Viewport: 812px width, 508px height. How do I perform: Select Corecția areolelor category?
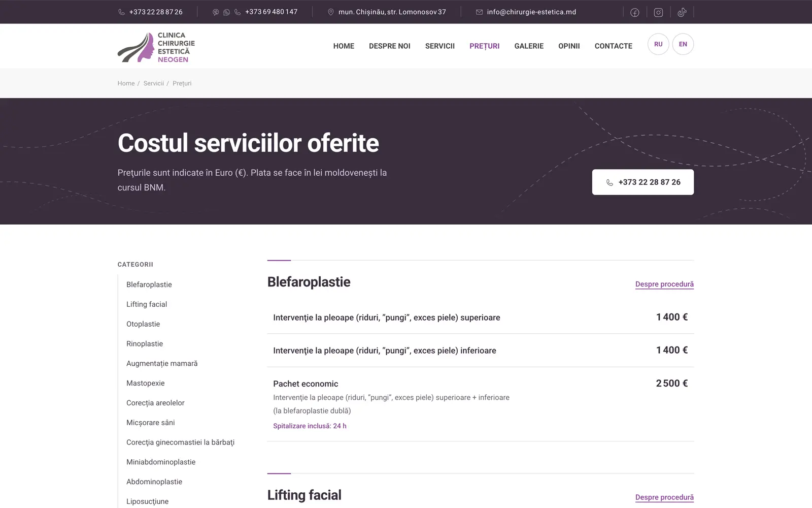tap(155, 403)
